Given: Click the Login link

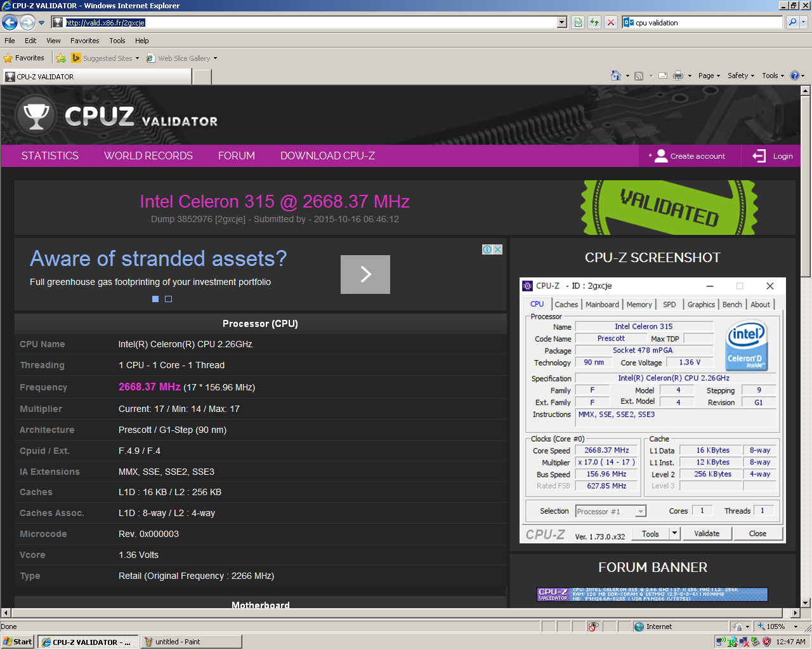Looking at the screenshot, I should tap(773, 156).
